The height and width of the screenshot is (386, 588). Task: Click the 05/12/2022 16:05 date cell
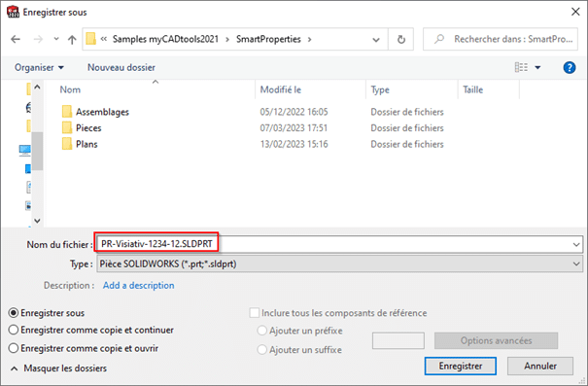pyautogui.click(x=294, y=112)
